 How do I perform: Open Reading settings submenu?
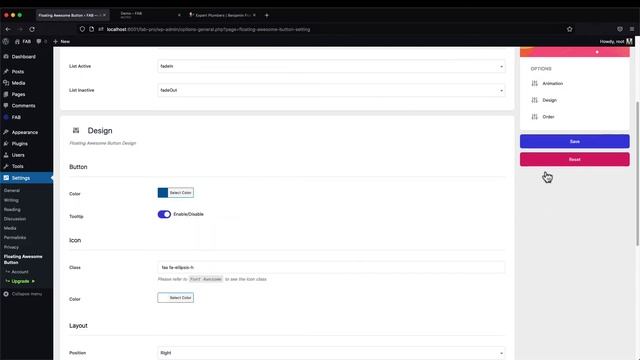click(x=12, y=209)
